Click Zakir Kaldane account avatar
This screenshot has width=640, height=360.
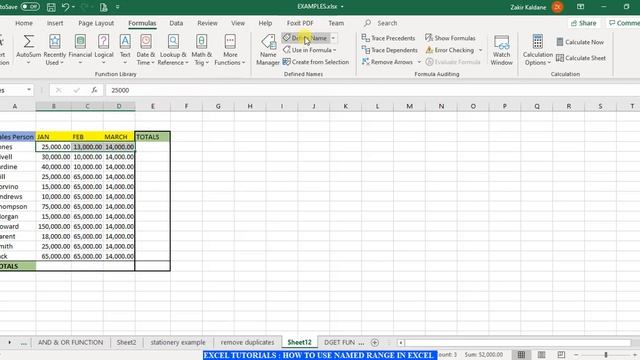tap(557, 7)
